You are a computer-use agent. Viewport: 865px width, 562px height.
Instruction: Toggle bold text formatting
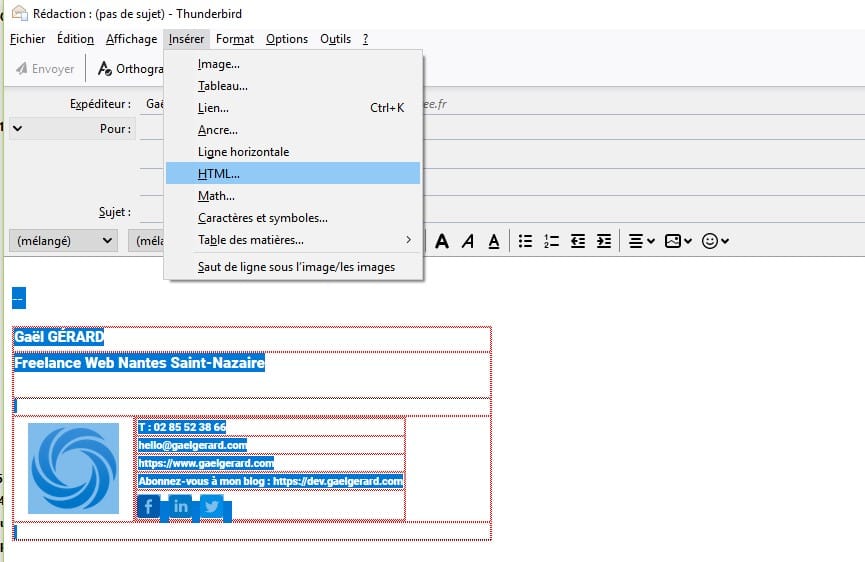point(441,241)
